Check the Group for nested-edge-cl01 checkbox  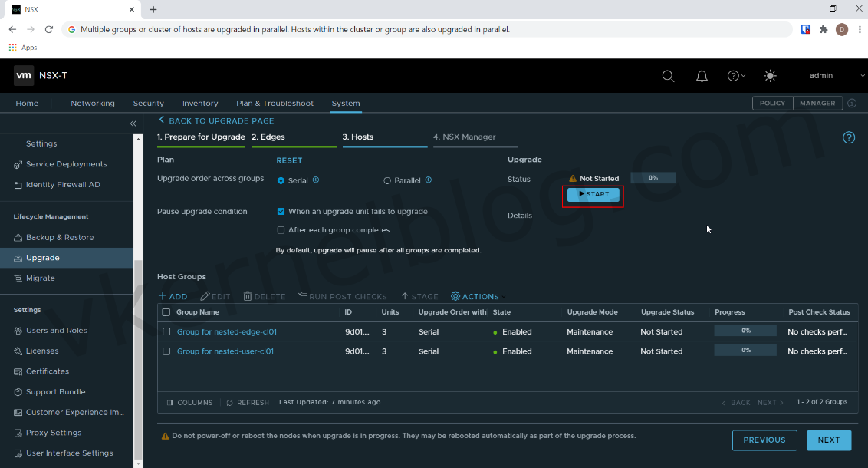point(166,331)
